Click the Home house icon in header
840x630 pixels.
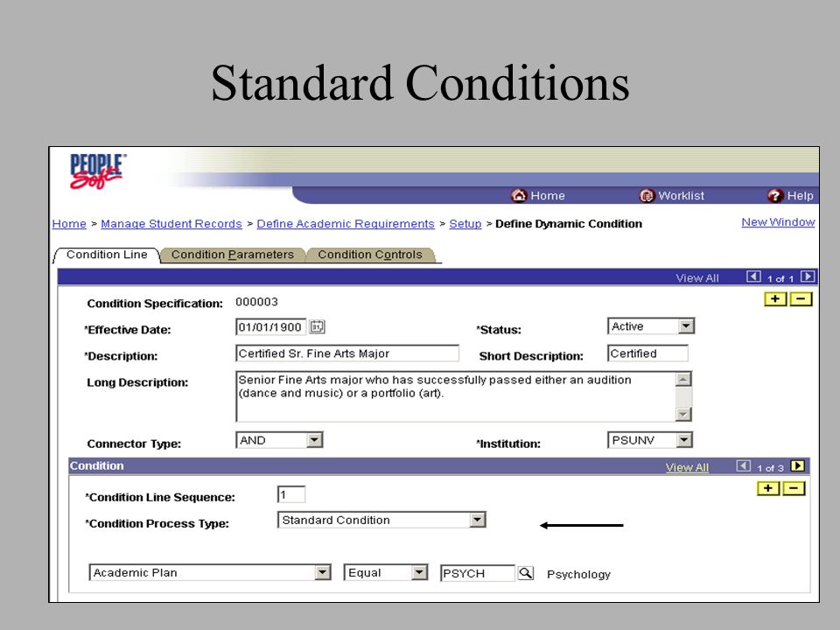click(519, 195)
